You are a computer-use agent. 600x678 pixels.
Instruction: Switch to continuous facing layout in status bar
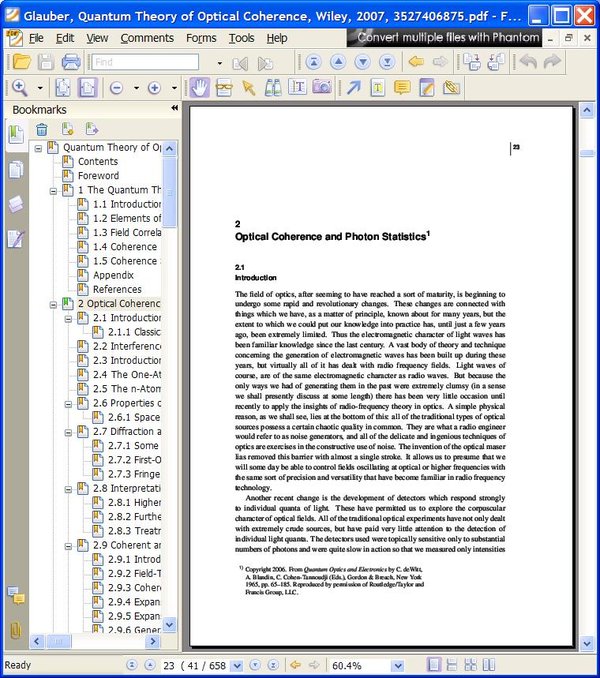click(x=470, y=665)
